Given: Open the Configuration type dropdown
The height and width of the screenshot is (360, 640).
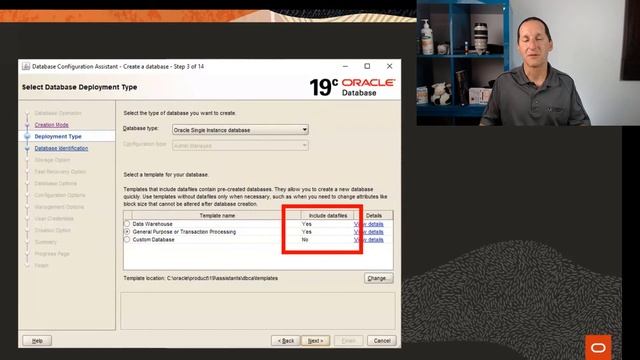Looking at the screenshot, I should [x=240, y=145].
